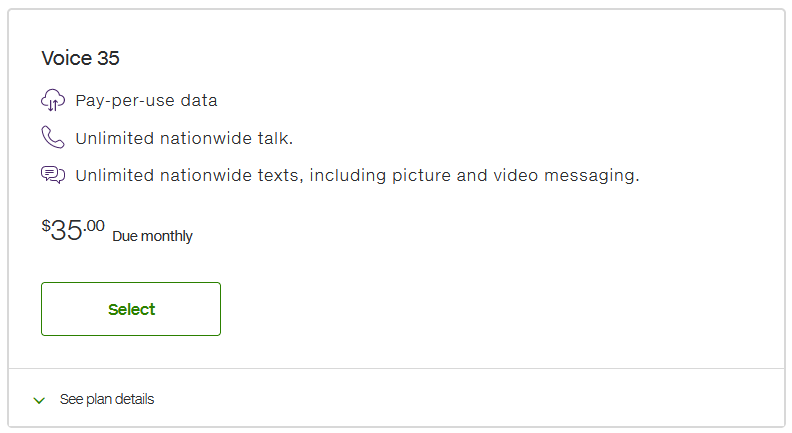
Task: Click the Voice 35 plan title
Action: [x=81, y=58]
